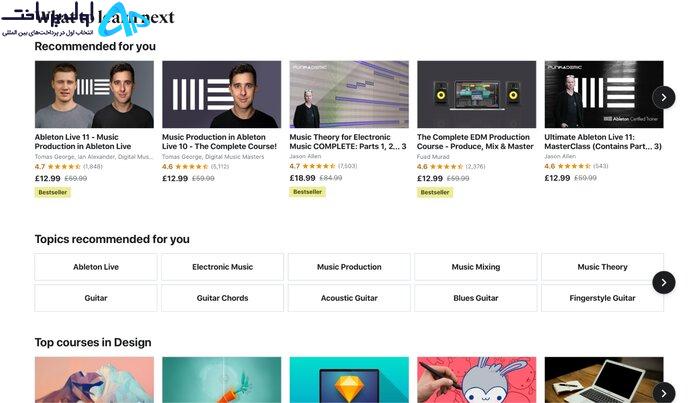The height and width of the screenshot is (403, 700).
Task: Click Bestseller badge under EDM Production Course
Action: (x=435, y=192)
